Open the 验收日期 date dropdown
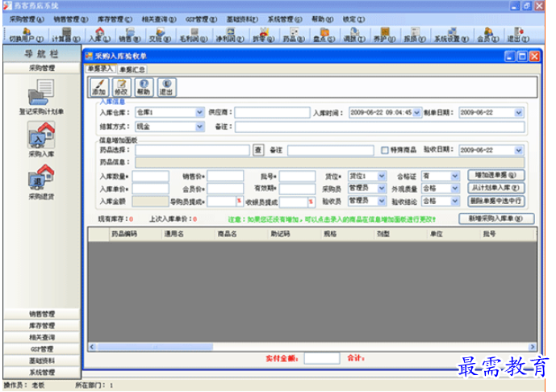Viewport: 556px width, 392px height. coord(519,150)
